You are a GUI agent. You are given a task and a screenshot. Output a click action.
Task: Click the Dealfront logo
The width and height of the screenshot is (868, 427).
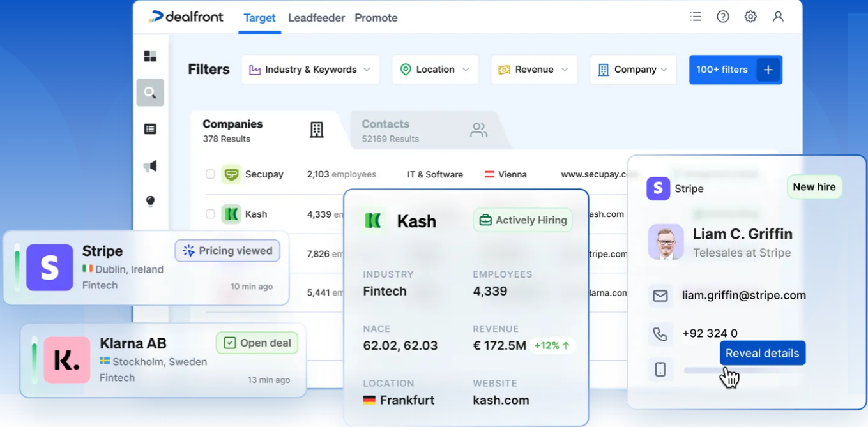point(186,17)
